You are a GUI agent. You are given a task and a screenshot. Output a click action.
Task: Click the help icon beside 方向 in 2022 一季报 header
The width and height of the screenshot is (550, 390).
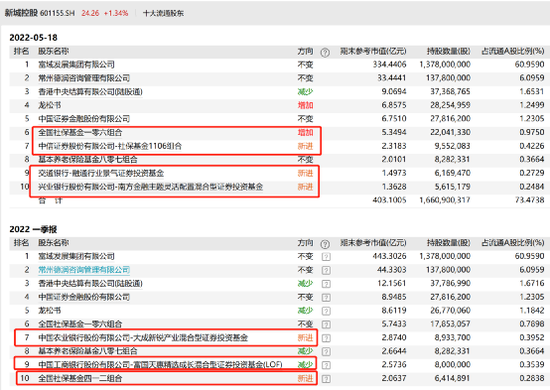tap(325, 244)
